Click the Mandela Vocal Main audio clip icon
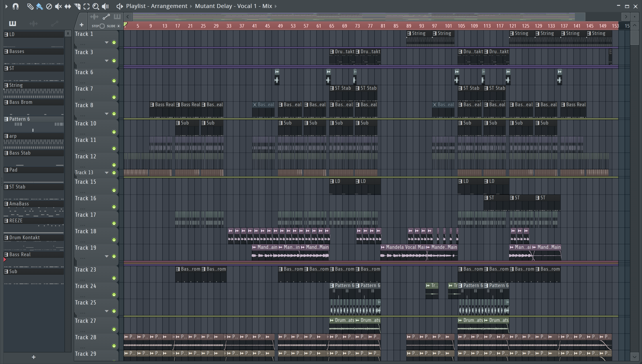This screenshot has width=642, height=364. point(383,247)
